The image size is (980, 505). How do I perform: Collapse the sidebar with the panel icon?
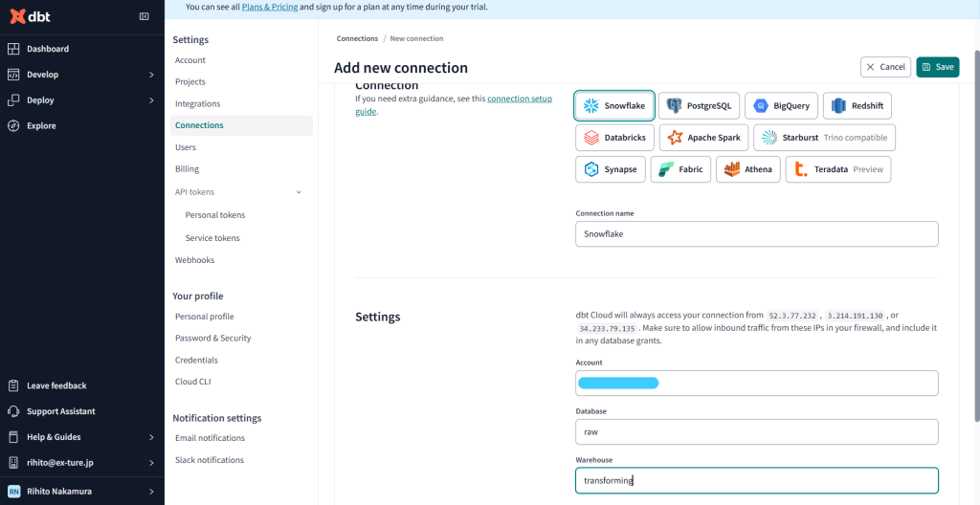click(144, 17)
